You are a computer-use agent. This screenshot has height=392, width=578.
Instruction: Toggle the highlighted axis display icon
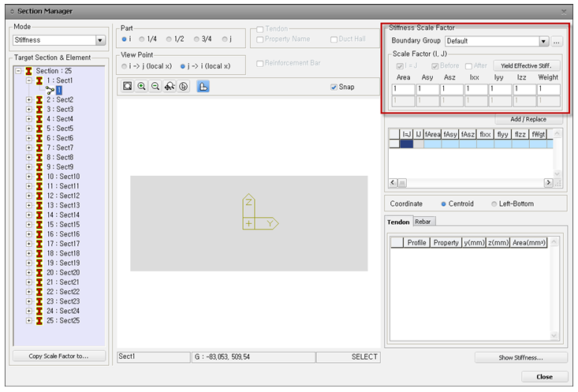(203, 86)
